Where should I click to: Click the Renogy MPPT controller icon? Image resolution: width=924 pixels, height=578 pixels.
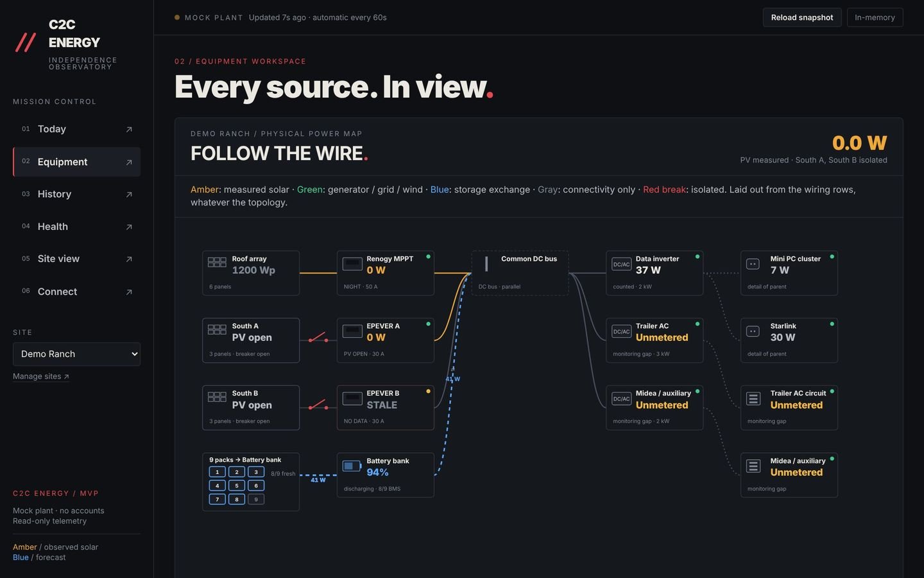352,264
